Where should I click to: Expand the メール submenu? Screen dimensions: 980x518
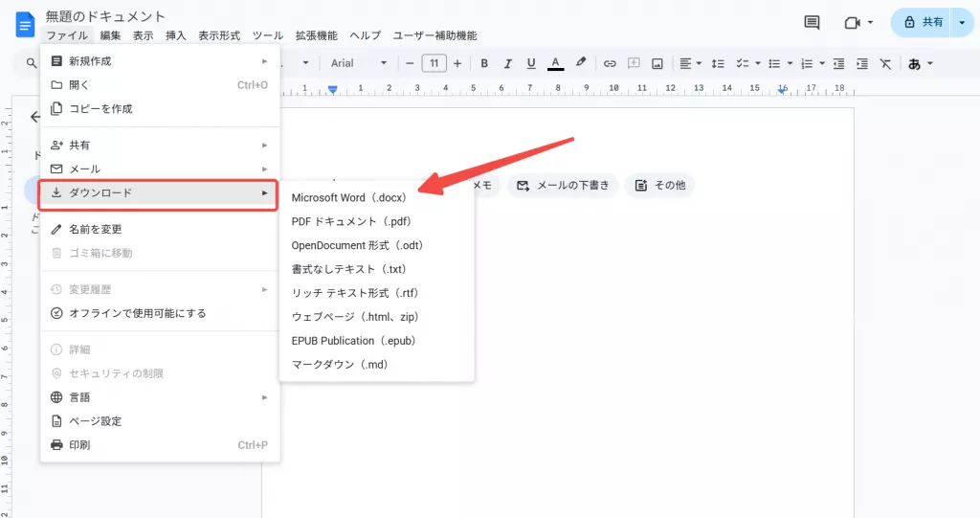[160, 169]
